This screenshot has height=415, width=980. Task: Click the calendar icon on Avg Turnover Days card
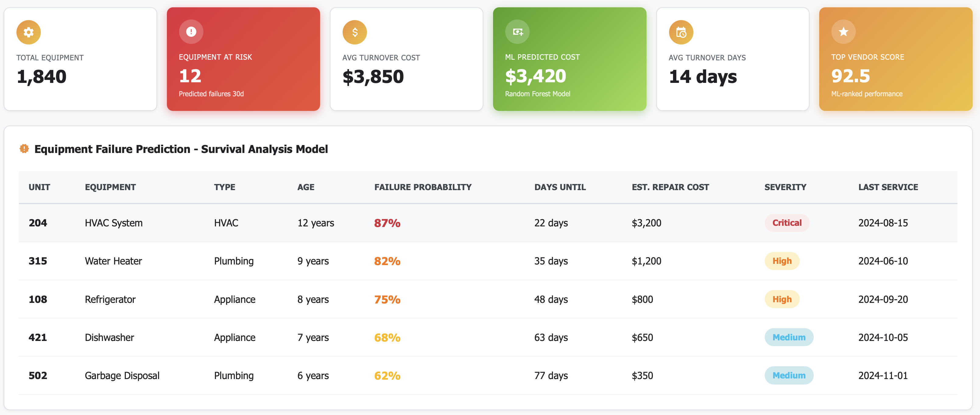click(x=681, y=32)
